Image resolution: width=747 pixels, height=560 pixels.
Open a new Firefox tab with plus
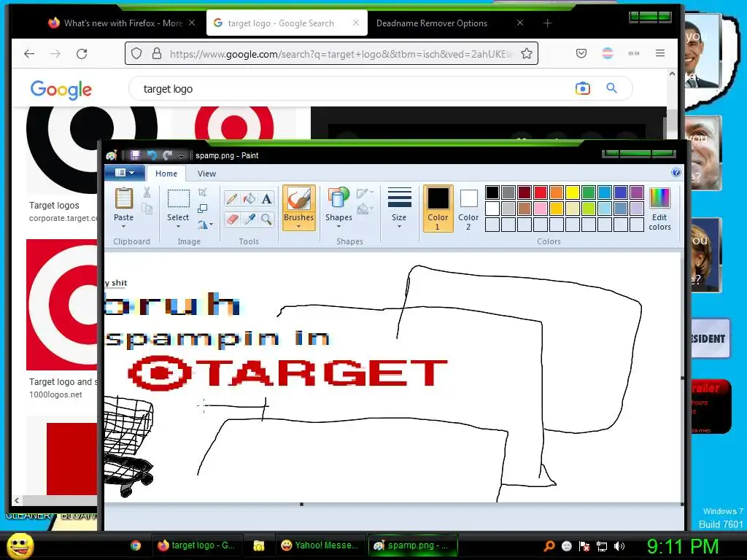[x=547, y=23]
